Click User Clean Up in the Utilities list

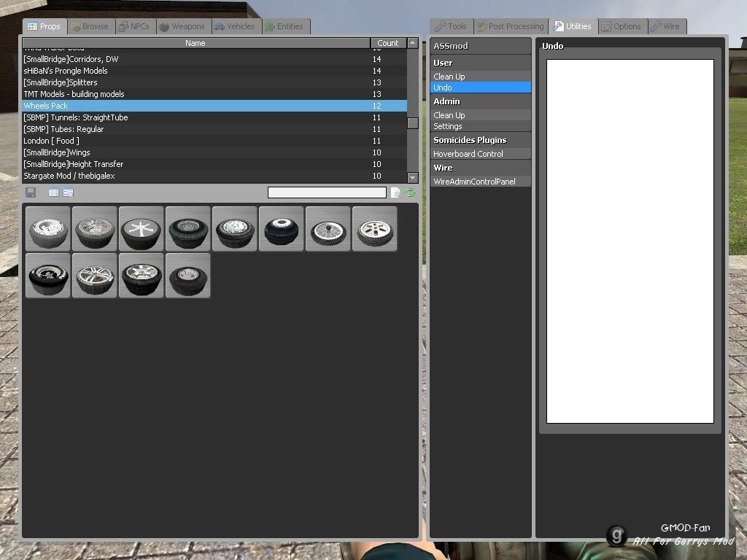[480, 76]
